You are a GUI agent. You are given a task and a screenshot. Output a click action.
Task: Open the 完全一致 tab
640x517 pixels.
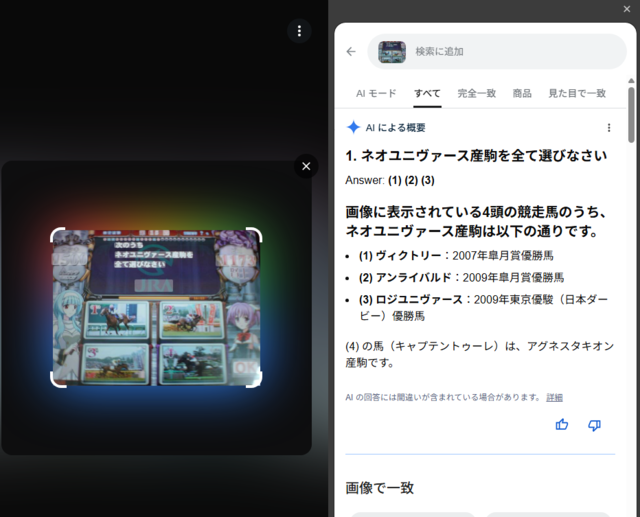(x=477, y=93)
